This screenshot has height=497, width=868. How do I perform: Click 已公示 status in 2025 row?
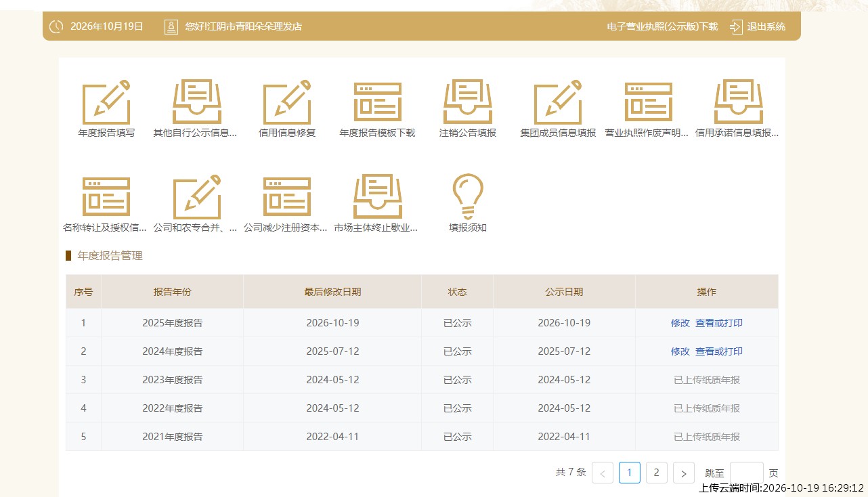[x=458, y=323]
